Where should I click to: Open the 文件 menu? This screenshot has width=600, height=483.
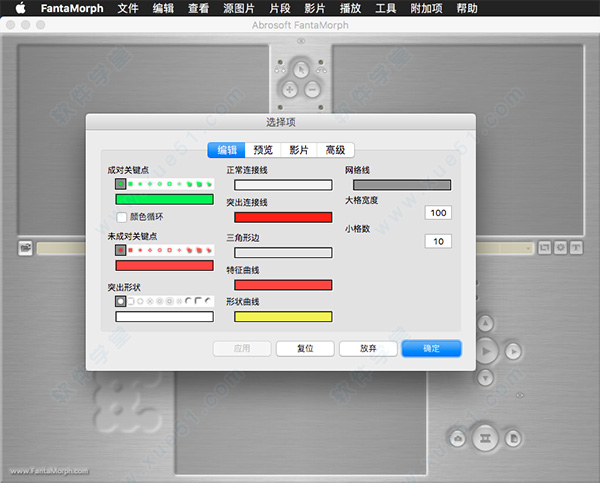tap(128, 8)
